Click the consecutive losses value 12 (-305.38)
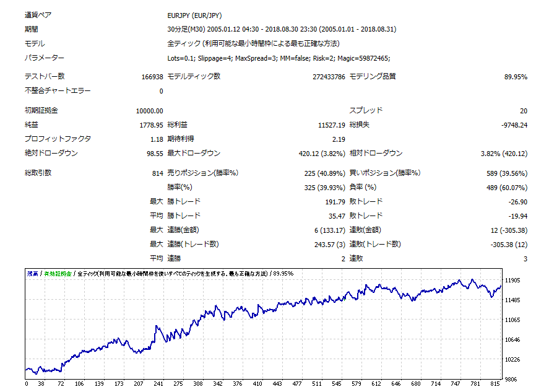549x392 pixels. coord(509,230)
